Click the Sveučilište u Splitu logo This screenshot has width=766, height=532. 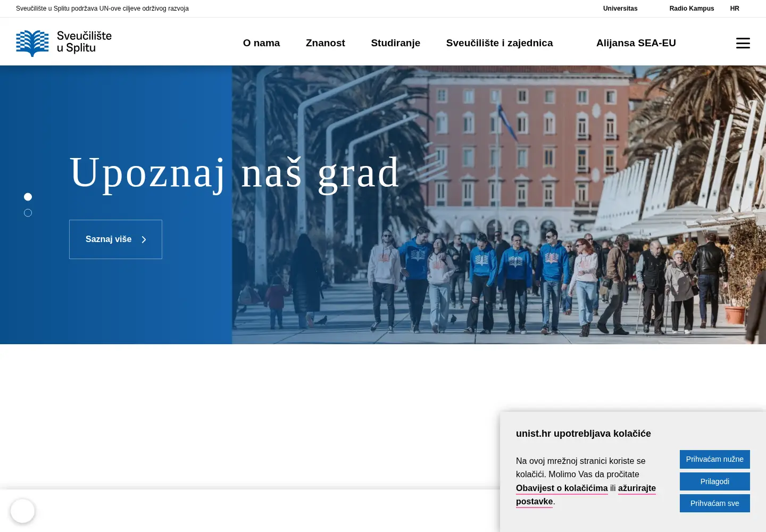64,43
